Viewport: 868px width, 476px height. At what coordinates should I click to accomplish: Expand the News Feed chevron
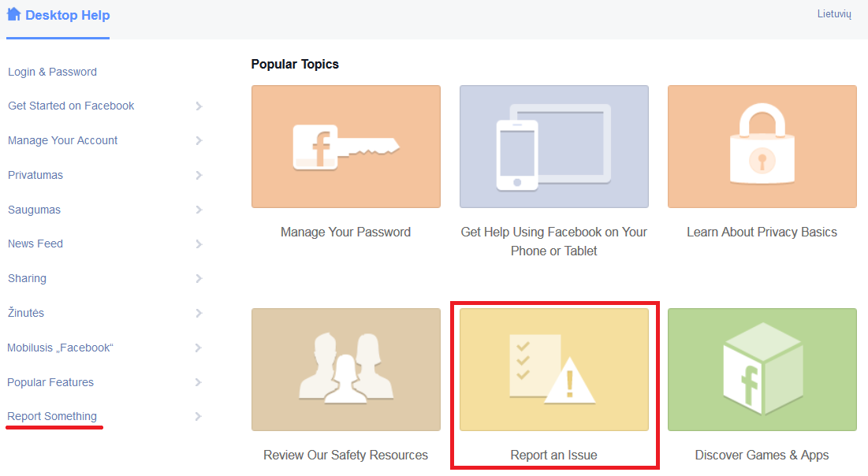click(x=199, y=244)
